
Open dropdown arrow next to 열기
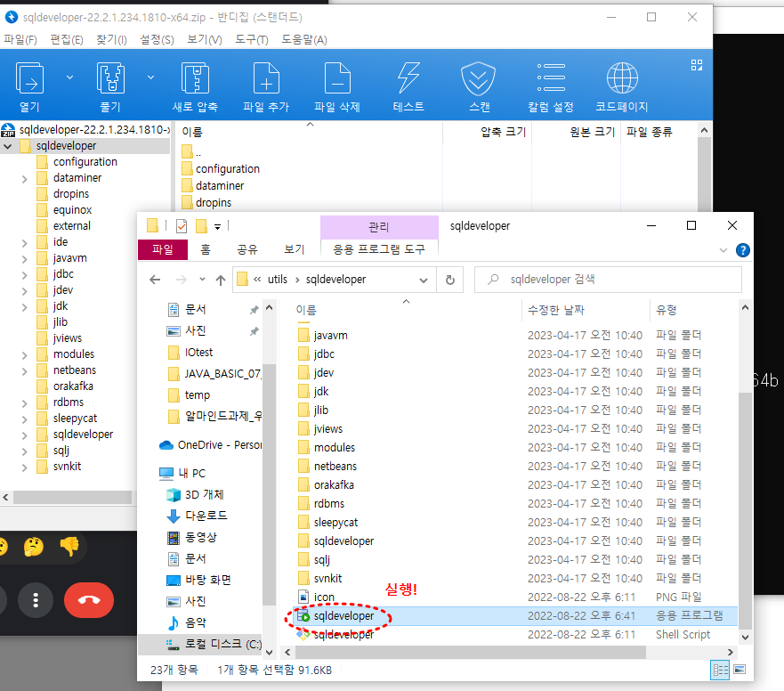[70, 77]
